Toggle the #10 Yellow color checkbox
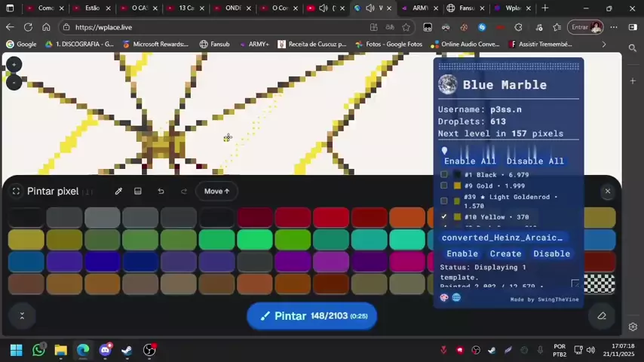Screen dimensions: 644x362 (444, 217)
